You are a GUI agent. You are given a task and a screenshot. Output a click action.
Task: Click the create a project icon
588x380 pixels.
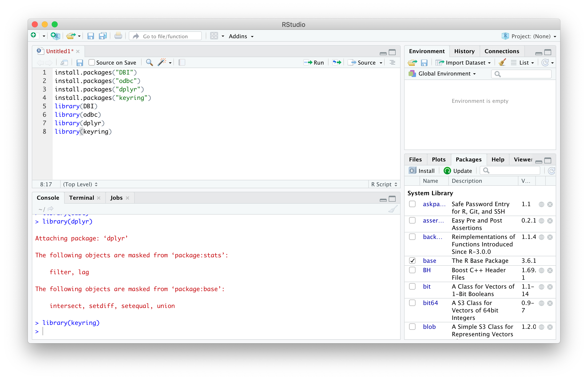click(55, 36)
